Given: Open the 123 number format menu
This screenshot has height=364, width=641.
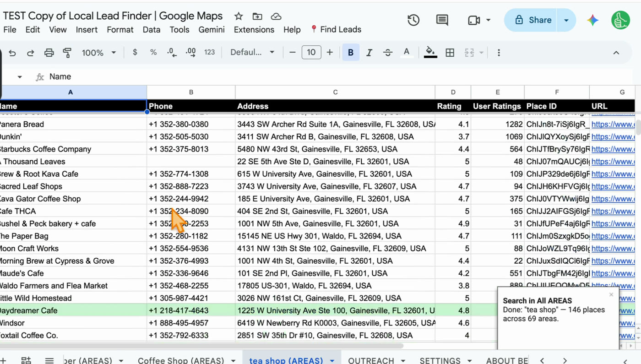Looking at the screenshot, I should [210, 53].
